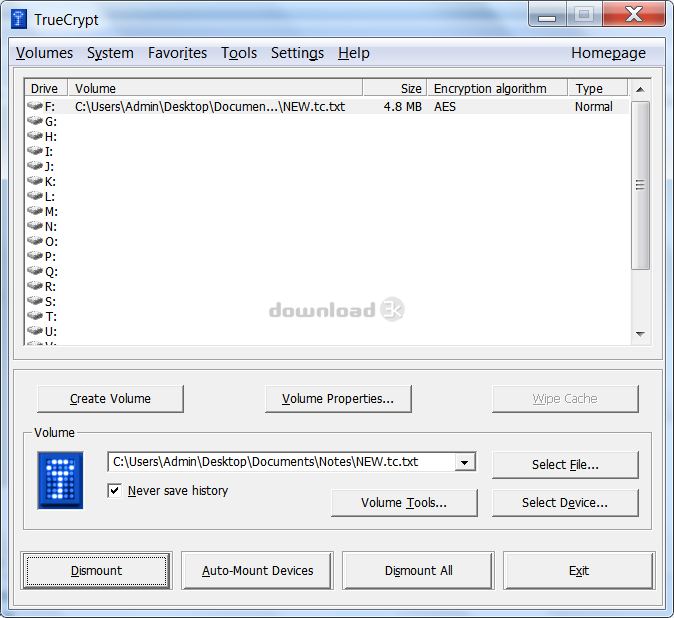Select the K: drive slot icon

[x=35, y=181]
